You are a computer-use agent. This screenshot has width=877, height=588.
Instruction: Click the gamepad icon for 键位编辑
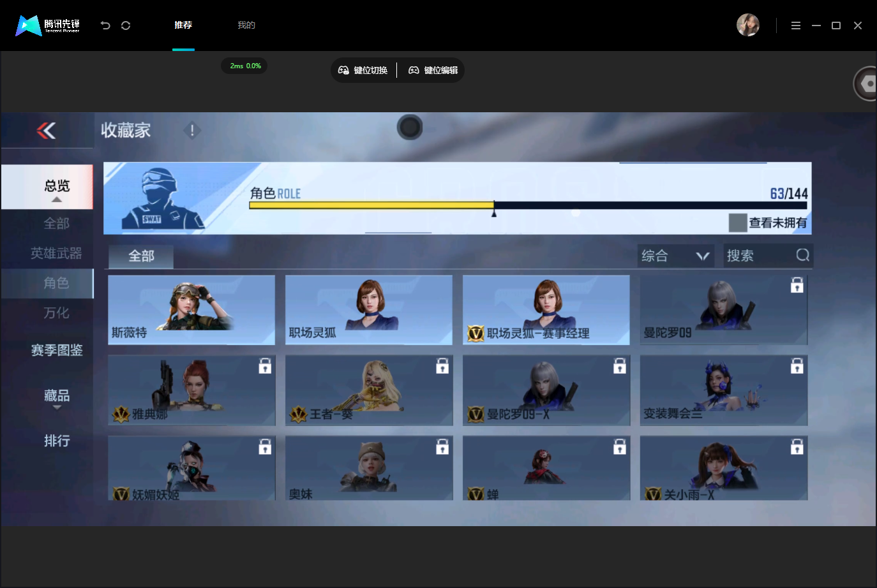click(414, 70)
